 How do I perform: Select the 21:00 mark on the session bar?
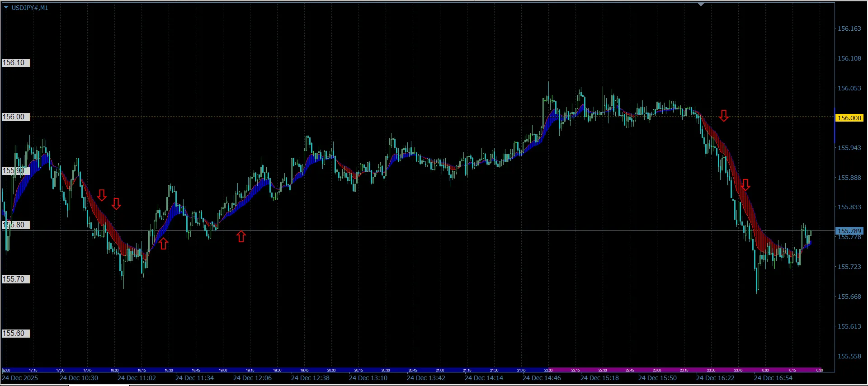pyautogui.click(x=440, y=370)
